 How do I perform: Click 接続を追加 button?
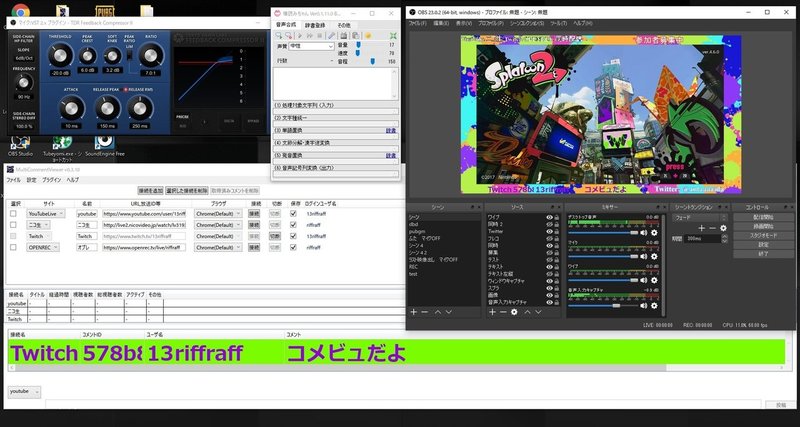(x=151, y=191)
